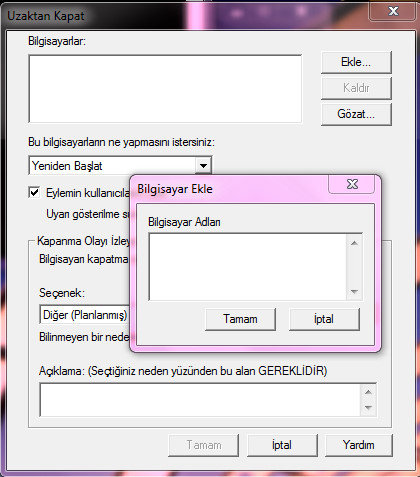Click the Bilgisayar Adları text area
This screenshot has width=420, height=477.
click(247, 267)
